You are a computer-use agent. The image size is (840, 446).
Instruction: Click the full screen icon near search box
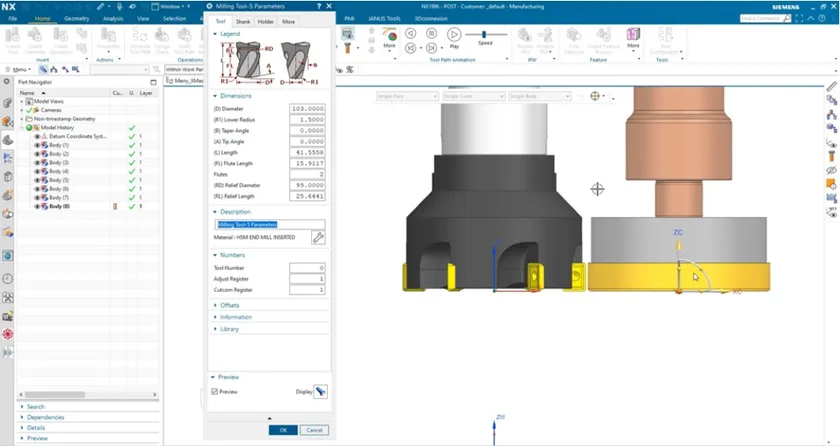coord(799,18)
